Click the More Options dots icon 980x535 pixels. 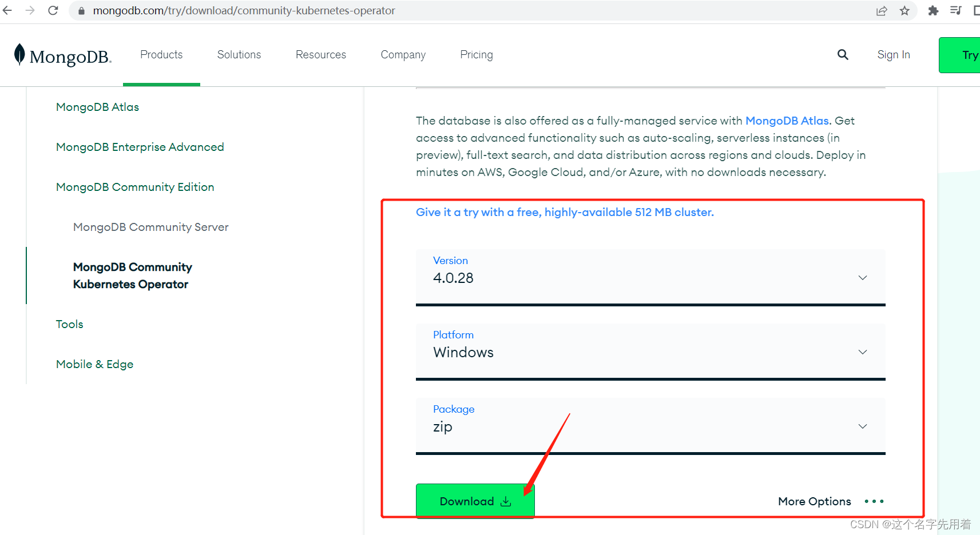[x=874, y=501]
